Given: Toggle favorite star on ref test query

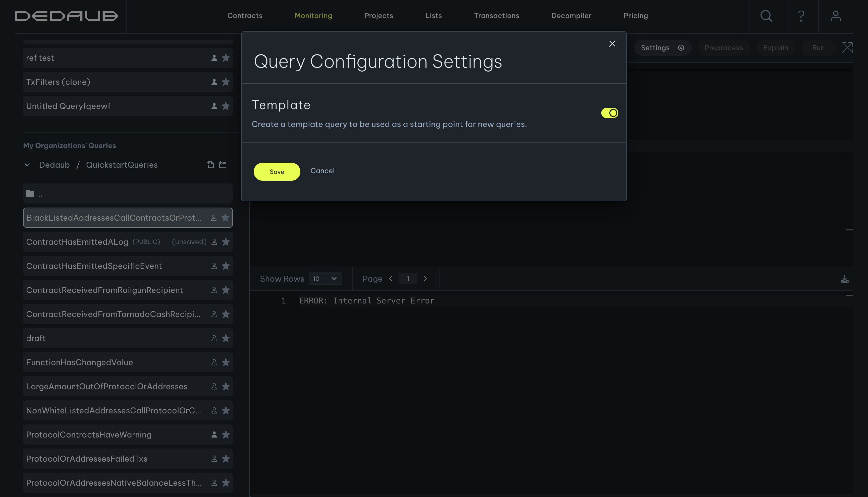Looking at the screenshot, I should (x=226, y=58).
